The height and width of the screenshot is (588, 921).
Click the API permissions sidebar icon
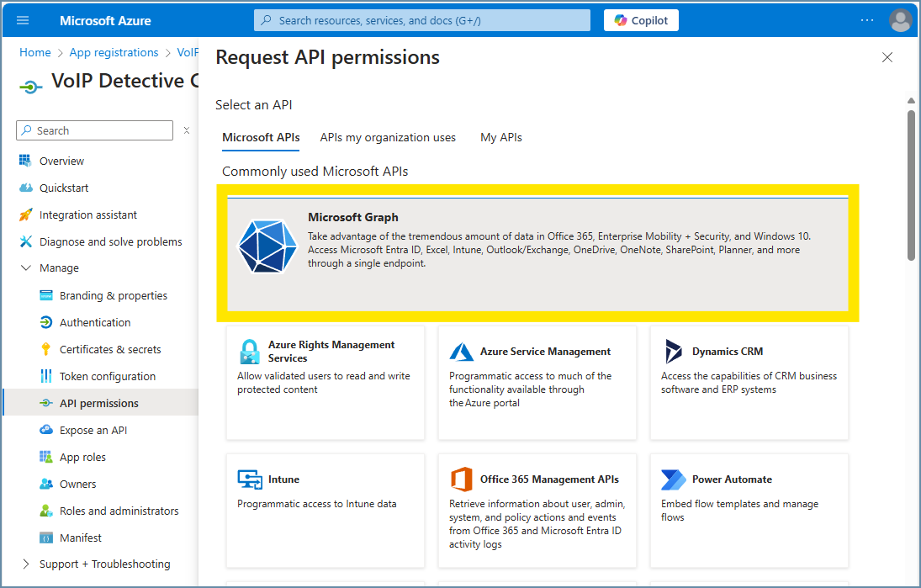[45, 403]
